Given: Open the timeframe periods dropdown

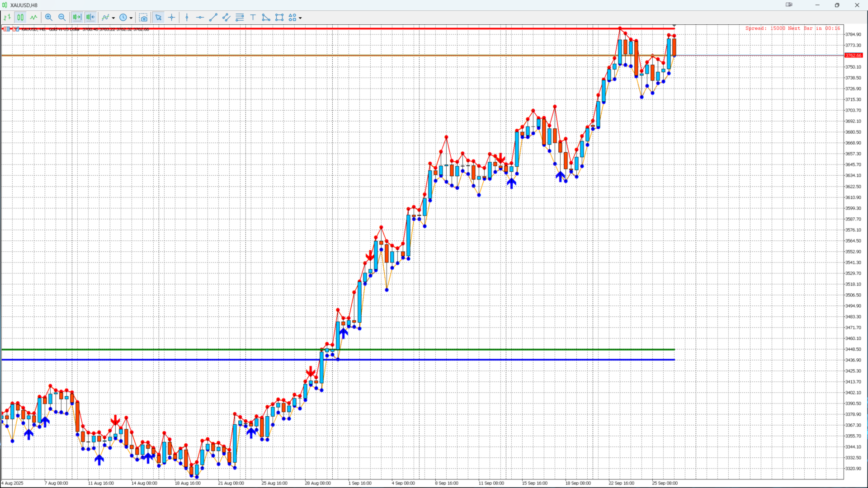Looking at the screenshot, I should coord(126,18).
